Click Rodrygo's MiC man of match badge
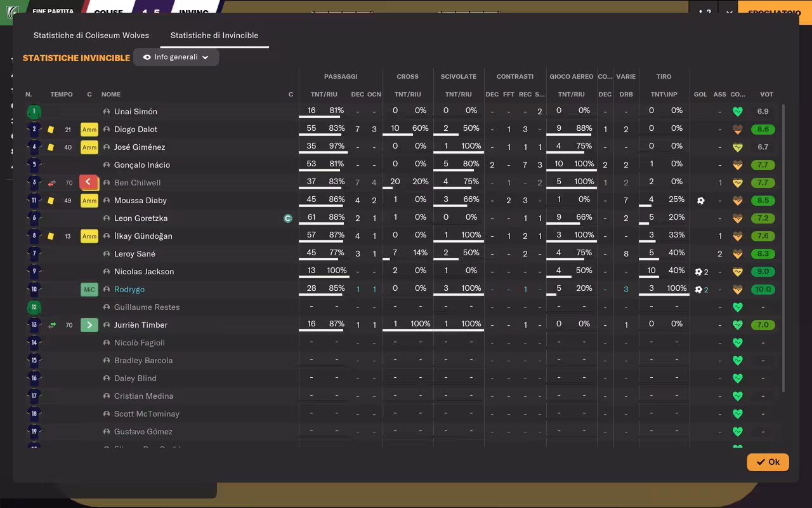 [89, 290]
